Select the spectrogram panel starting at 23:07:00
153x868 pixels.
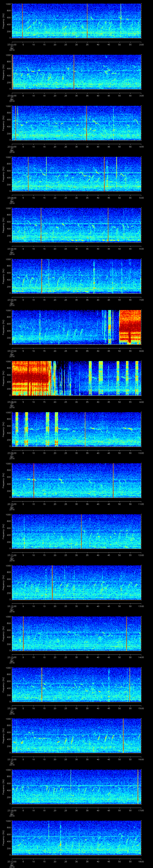(x=77, y=327)
